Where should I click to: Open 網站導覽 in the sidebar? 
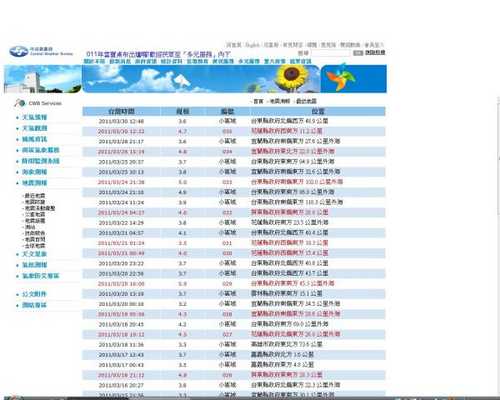(x=34, y=305)
